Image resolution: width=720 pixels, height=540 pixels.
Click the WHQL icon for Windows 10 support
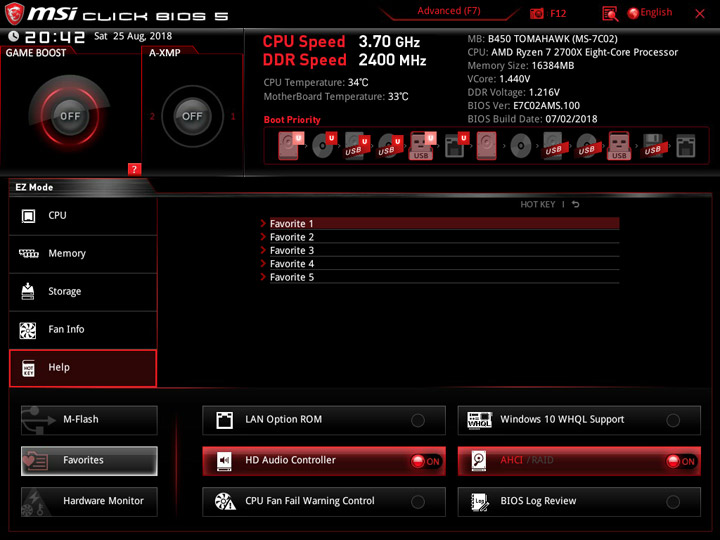pos(479,420)
